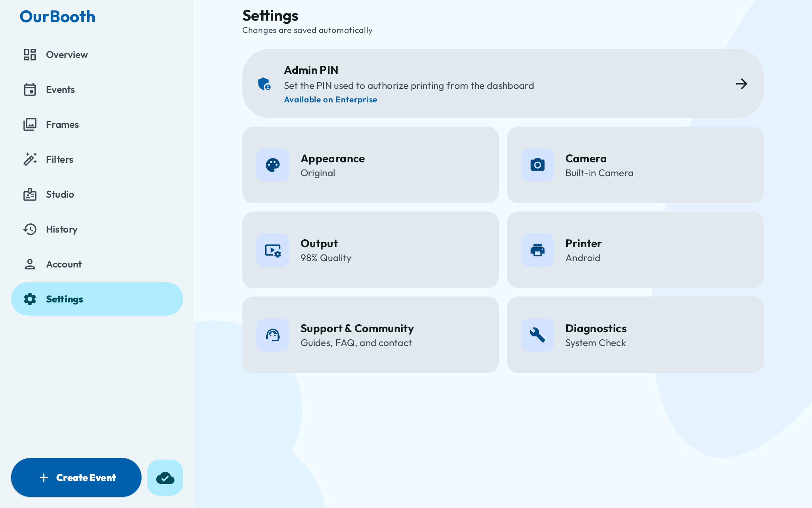The width and height of the screenshot is (812, 508).
Task: Click the Camera icon tile
Action: click(538, 165)
